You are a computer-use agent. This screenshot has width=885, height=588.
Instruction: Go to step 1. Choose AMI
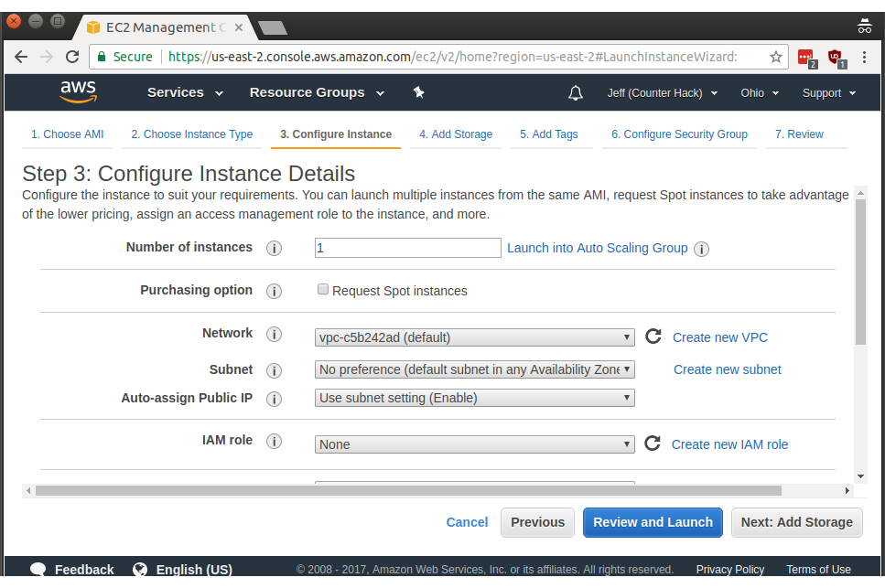pyautogui.click(x=67, y=134)
